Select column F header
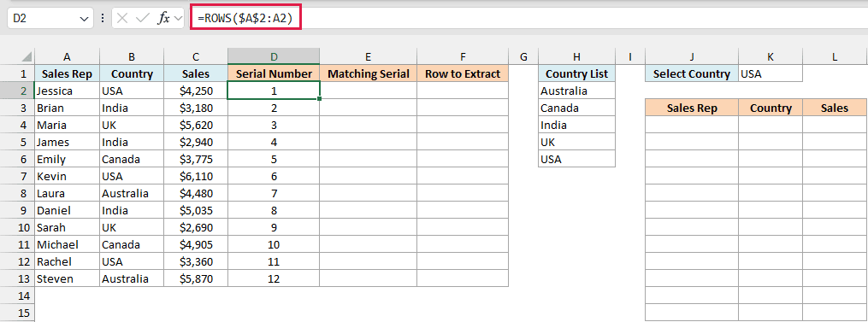 (x=463, y=56)
